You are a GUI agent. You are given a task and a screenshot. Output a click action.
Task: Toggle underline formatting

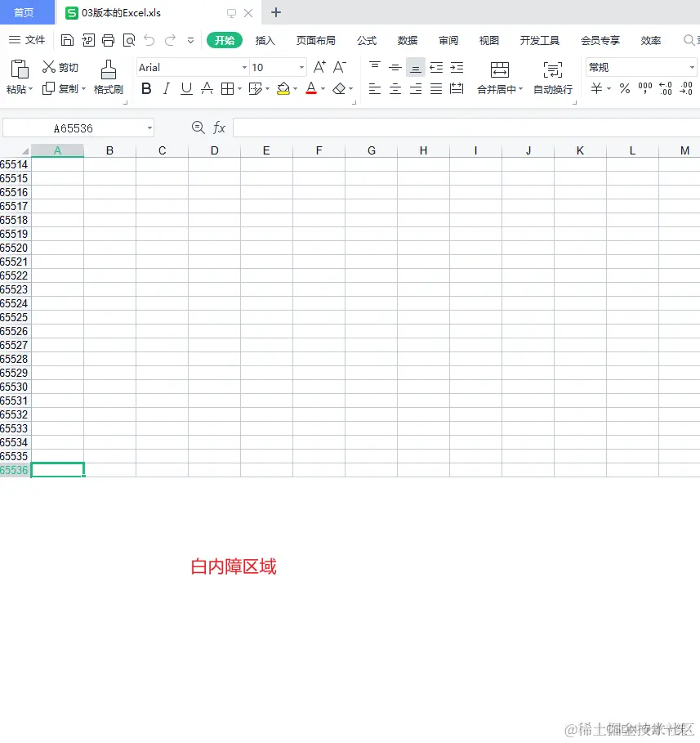186,88
